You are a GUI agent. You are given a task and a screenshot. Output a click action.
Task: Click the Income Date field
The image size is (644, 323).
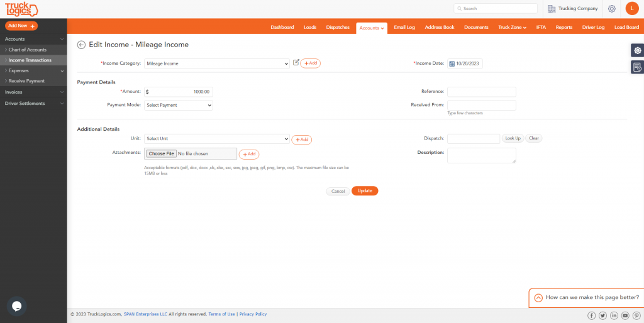point(465,63)
